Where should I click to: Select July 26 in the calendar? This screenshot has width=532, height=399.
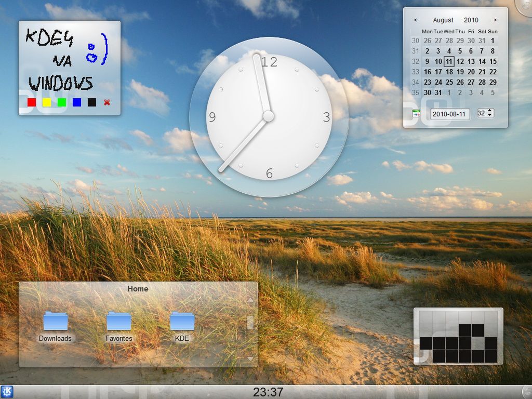pyautogui.click(x=427, y=41)
